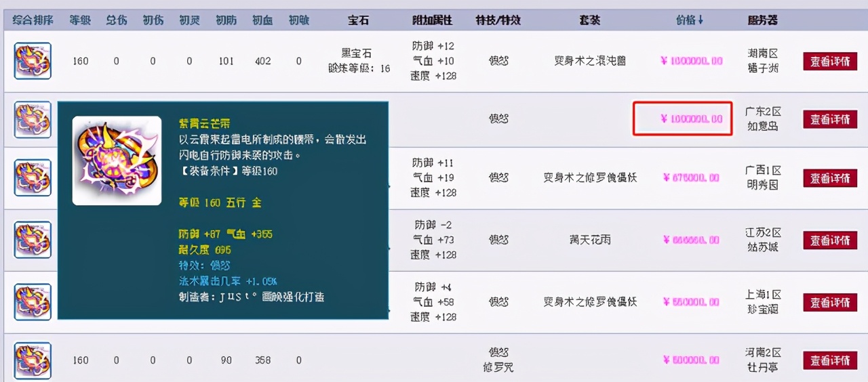
Task: Sort by the 等级 column header
Action: [x=80, y=20]
